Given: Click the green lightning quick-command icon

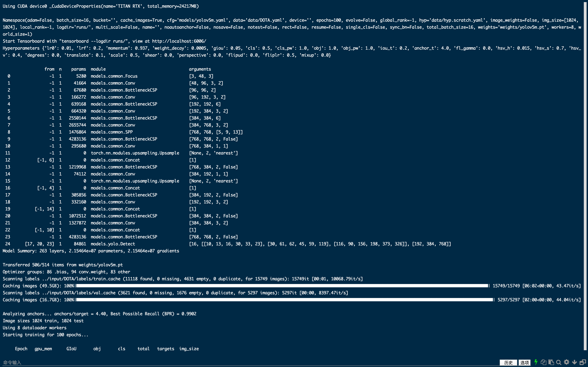Looking at the screenshot, I should [536, 362].
